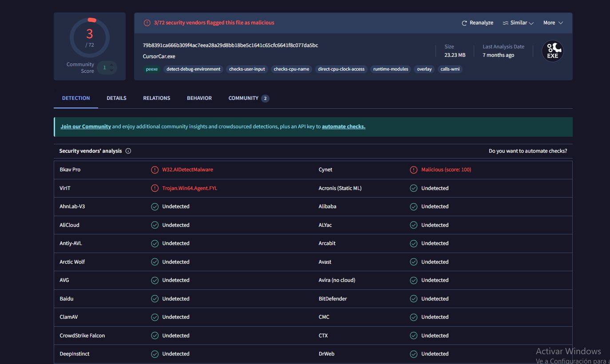Click the vendor name CrowdStrike Falcon
The image size is (610, 364).
(82, 336)
